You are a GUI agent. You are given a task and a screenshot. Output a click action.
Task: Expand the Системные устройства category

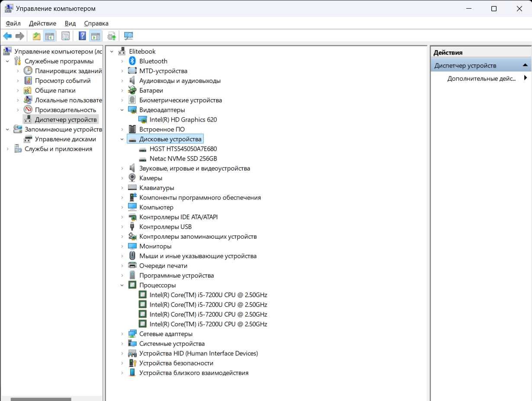[122, 343]
